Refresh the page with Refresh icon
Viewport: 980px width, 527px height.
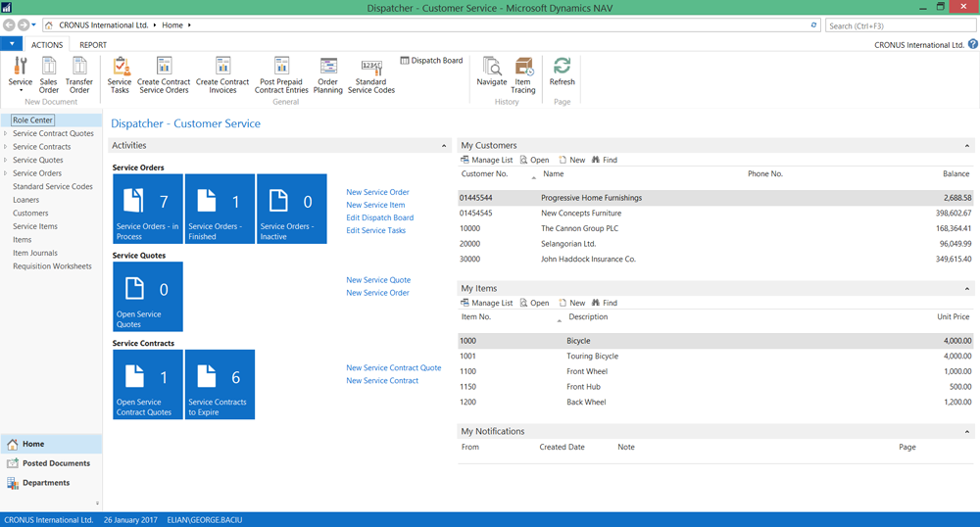[x=563, y=72]
